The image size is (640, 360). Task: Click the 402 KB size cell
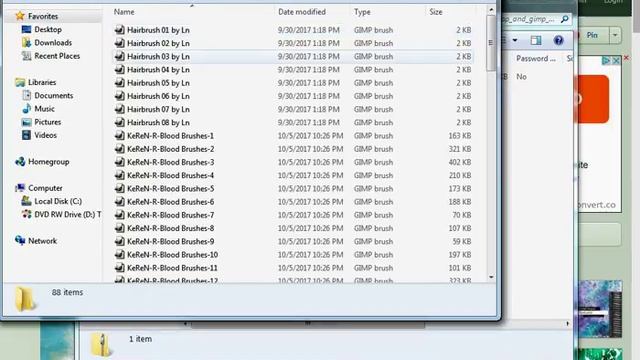coord(460,162)
